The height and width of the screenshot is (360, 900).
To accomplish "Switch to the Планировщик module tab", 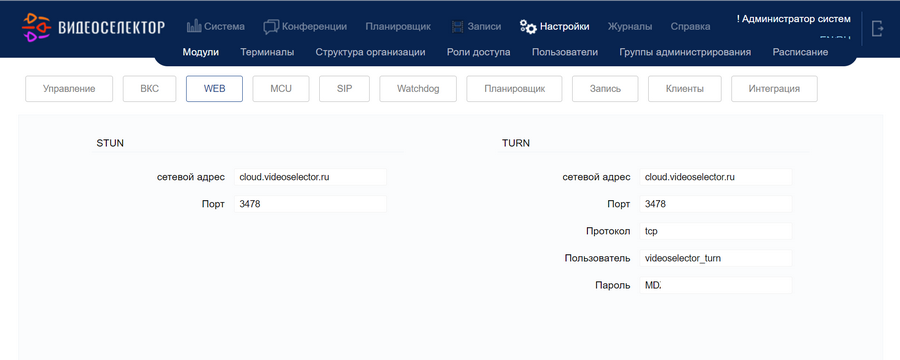I will [514, 89].
